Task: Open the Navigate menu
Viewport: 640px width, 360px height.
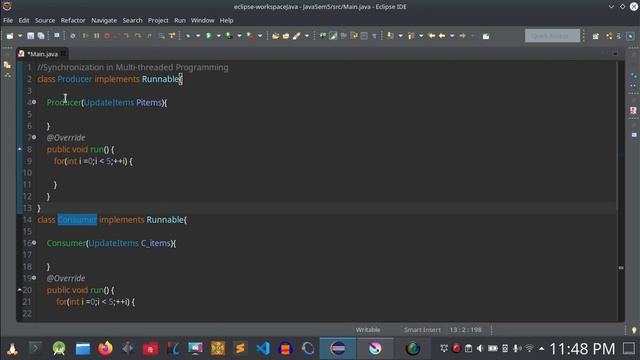Action: [x=104, y=20]
